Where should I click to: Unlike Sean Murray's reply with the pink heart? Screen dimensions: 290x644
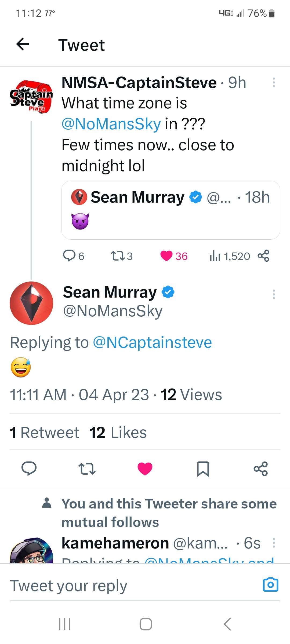(x=145, y=469)
